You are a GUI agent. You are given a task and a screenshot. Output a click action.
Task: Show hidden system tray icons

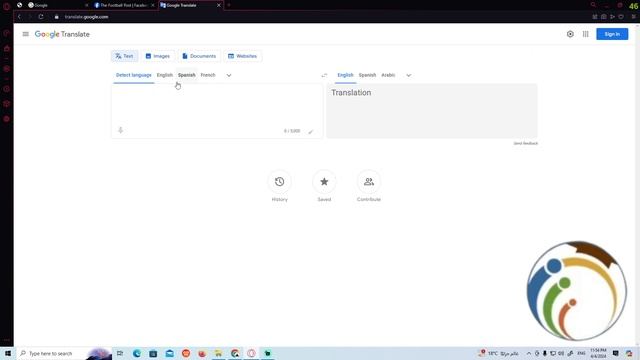click(529, 353)
